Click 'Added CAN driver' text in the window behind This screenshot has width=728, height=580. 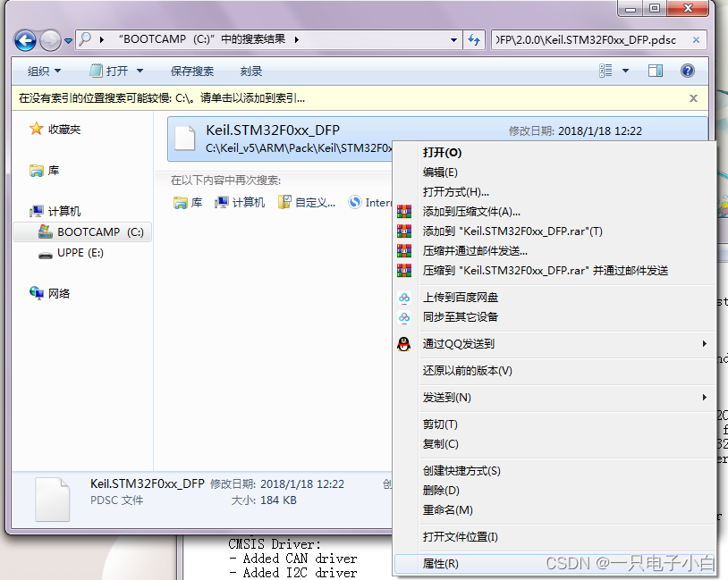click(300, 559)
